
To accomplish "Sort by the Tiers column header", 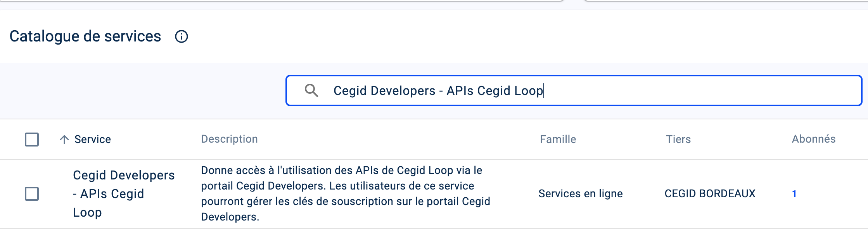I will pyautogui.click(x=678, y=140).
